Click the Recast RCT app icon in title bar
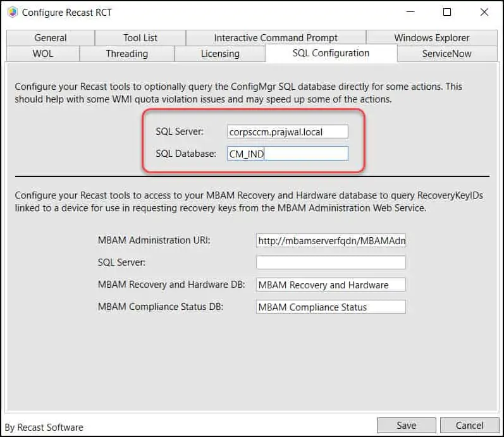 pos(12,12)
